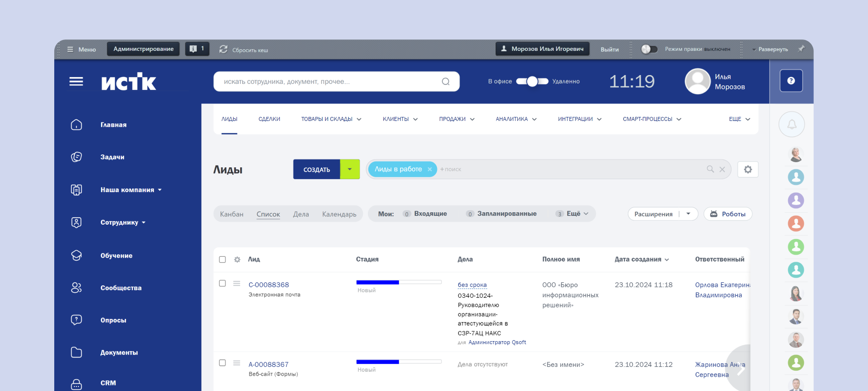Open the notifications bell
Viewport: 868px width, 391px height.
792,124
